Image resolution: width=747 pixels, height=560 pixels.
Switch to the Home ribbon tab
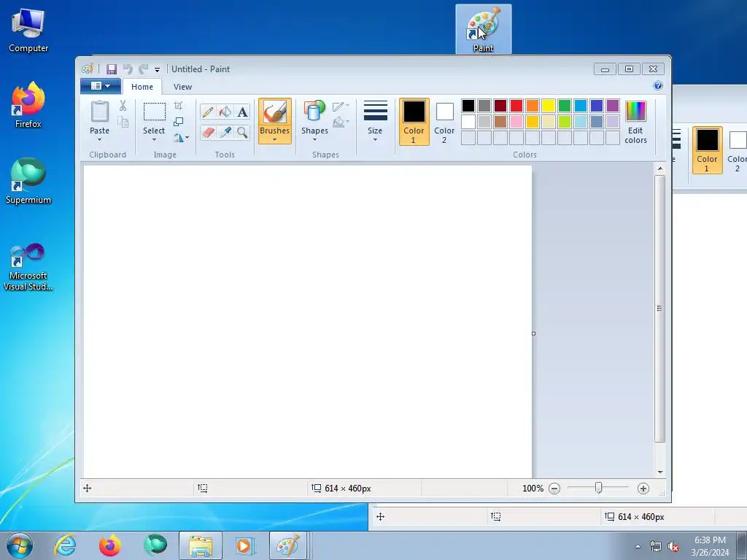click(142, 87)
